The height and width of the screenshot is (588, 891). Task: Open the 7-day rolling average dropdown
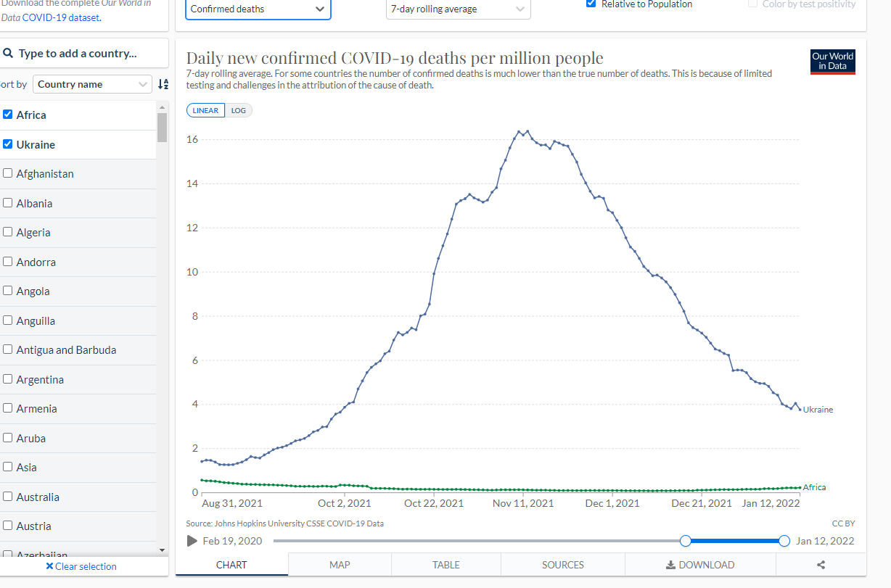(458, 9)
